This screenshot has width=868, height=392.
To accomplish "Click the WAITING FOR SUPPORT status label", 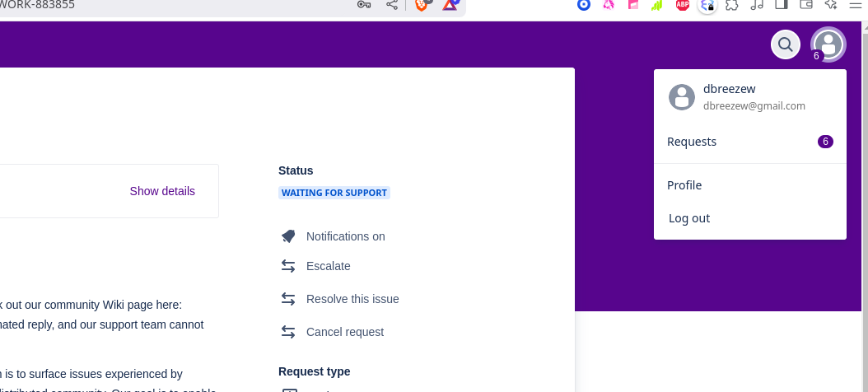I will click(x=334, y=193).
